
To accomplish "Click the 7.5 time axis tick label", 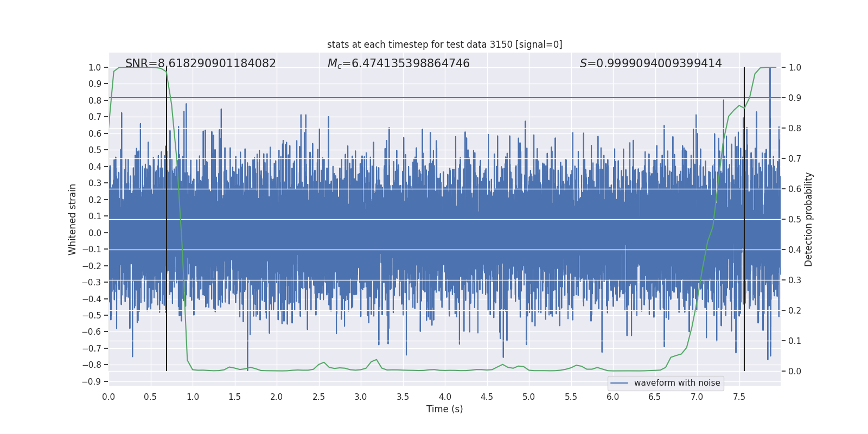I will coord(739,397).
